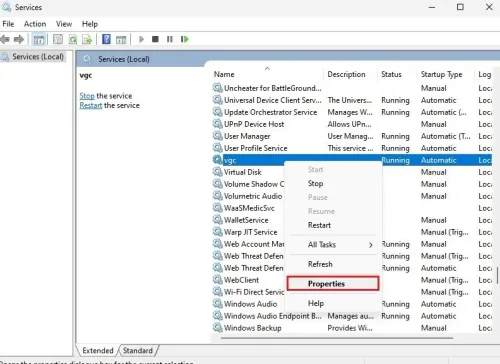Expand the All Tasks submenu arrow
Viewport: 500px width, 364px height.
point(371,245)
